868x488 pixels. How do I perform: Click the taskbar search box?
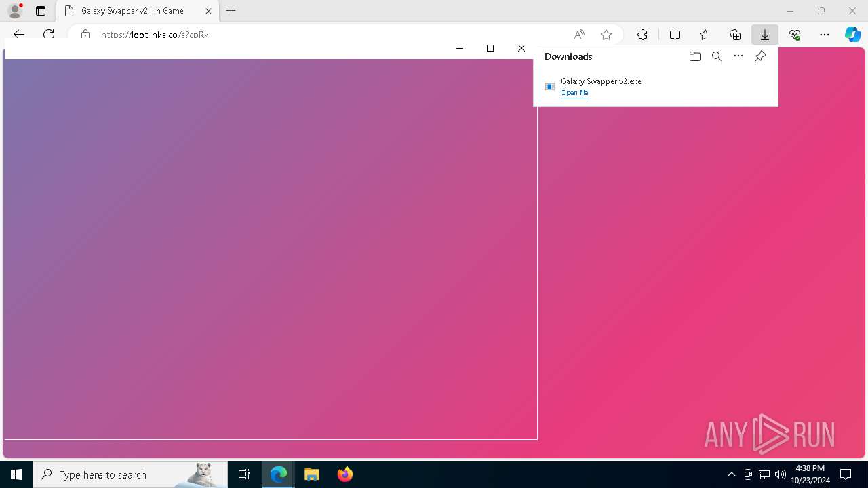[x=130, y=474]
